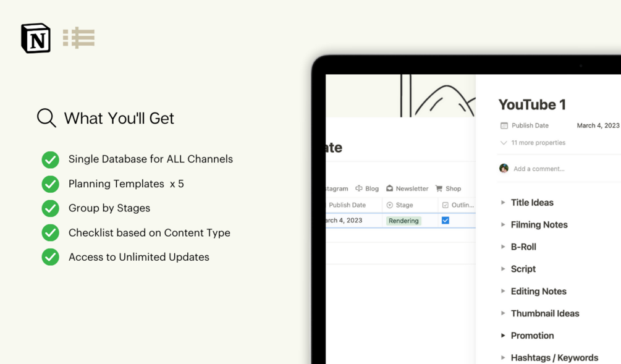Expand the Promotion toggle
The image size is (621, 364).
click(503, 336)
